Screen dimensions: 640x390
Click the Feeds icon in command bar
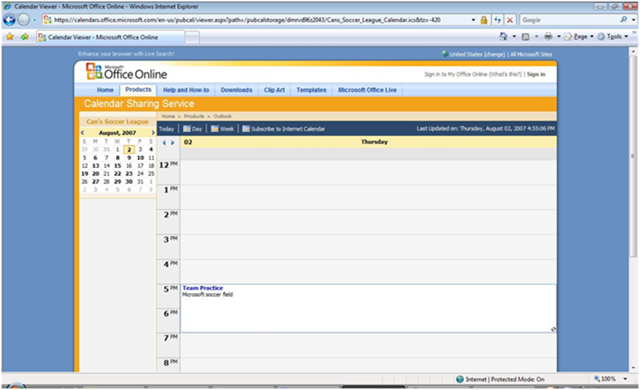pos(526,37)
